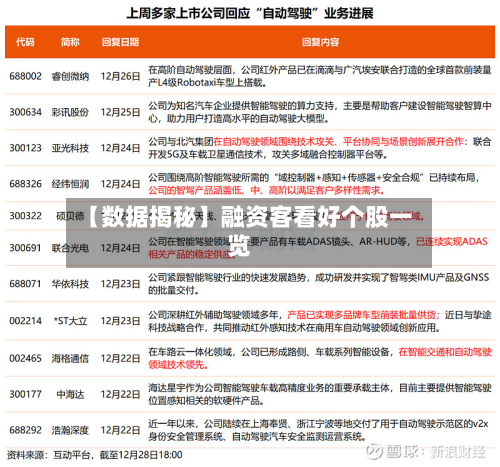Viewport: 500px width, 467px height.
Task: Select the table title 上周多家上市公司回应自动驾驶业务进展
Action: pyautogui.click(x=250, y=13)
